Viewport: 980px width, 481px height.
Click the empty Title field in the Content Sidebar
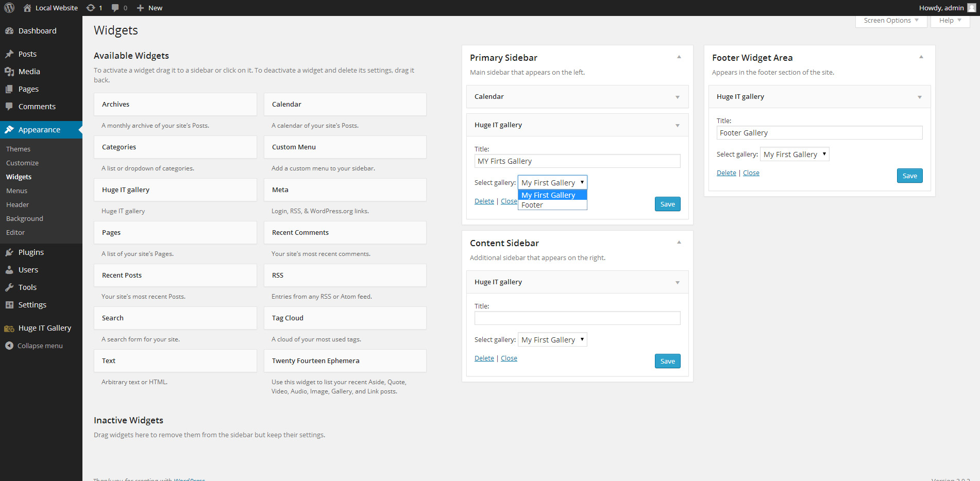[x=578, y=318]
